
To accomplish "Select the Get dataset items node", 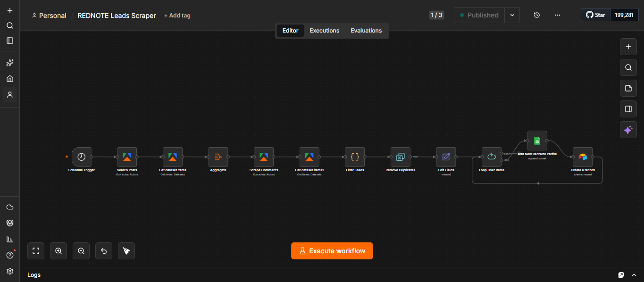I will (173, 157).
